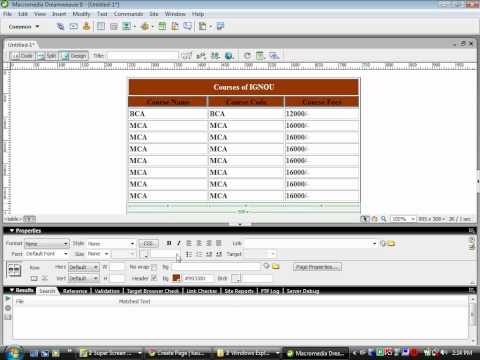Click the document Title input field
Screen dimensions: 480x360
point(143,56)
